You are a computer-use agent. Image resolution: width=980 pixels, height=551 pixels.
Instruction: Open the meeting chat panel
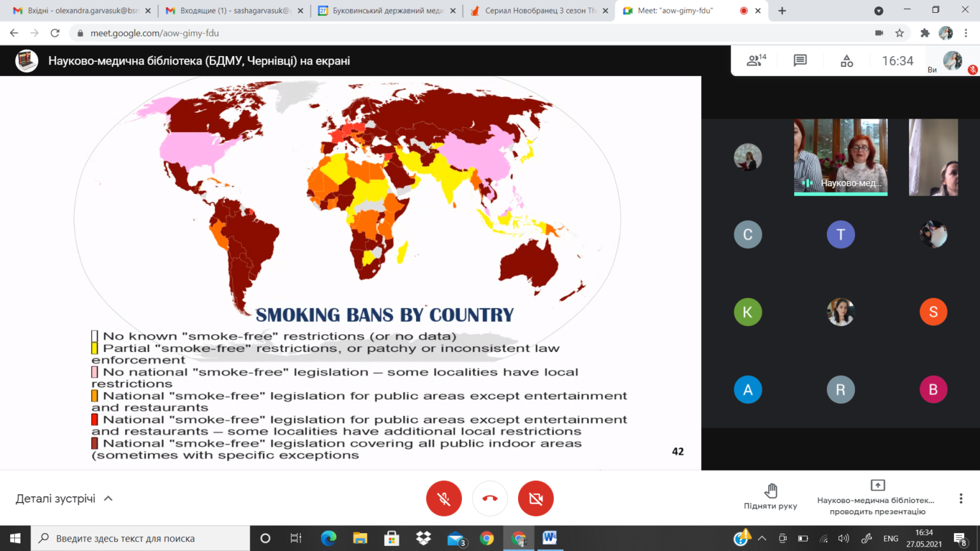point(800,61)
